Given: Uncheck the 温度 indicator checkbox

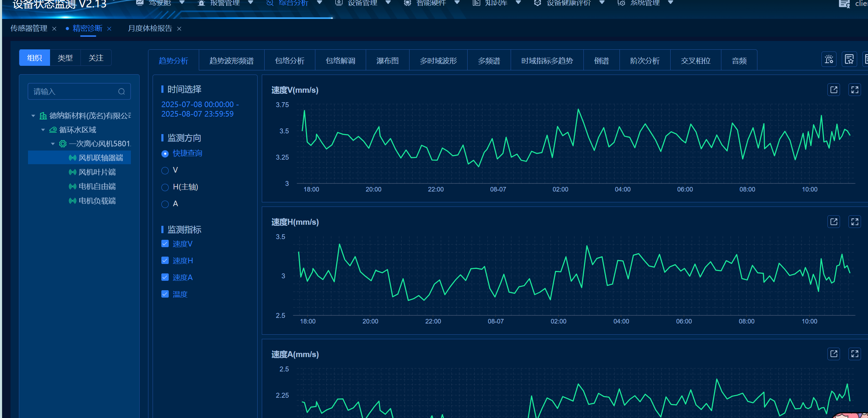Looking at the screenshot, I should [x=165, y=294].
